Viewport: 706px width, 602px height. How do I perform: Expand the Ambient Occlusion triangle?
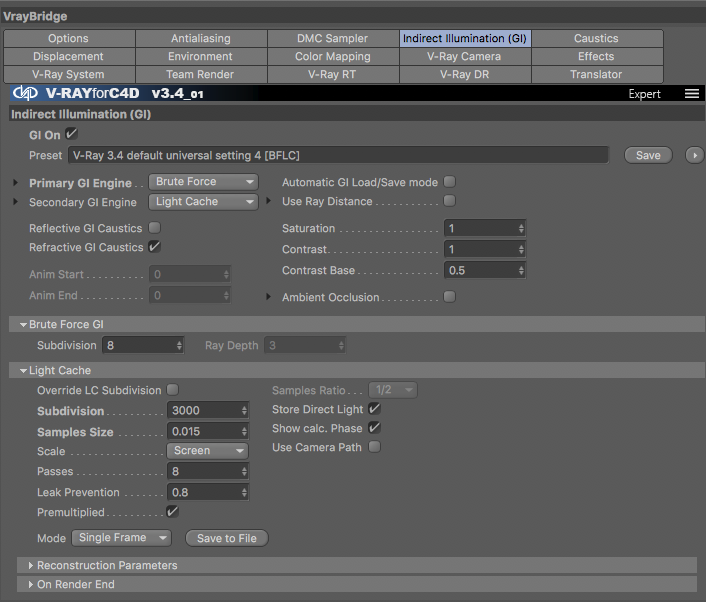[x=269, y=297]
